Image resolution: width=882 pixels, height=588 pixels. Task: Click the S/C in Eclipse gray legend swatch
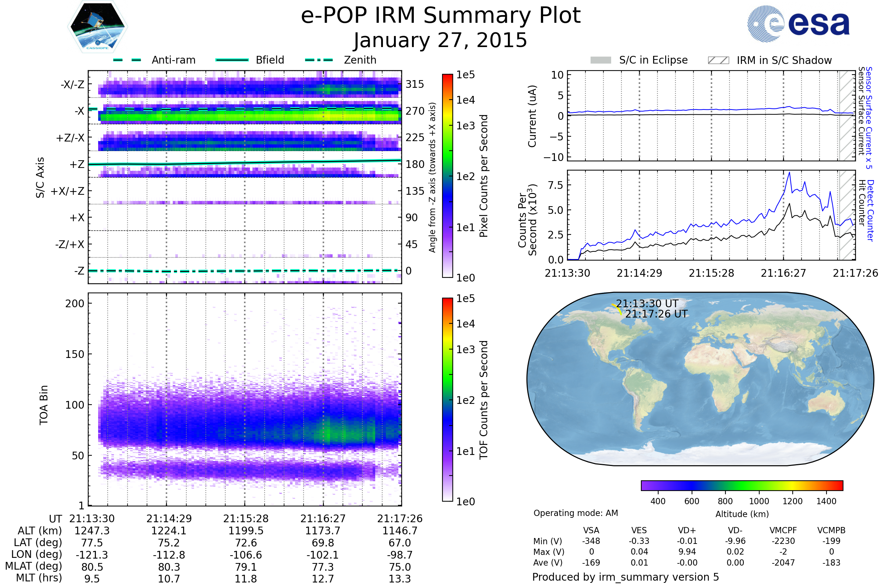pyautogui.click(x=600, y=60)
